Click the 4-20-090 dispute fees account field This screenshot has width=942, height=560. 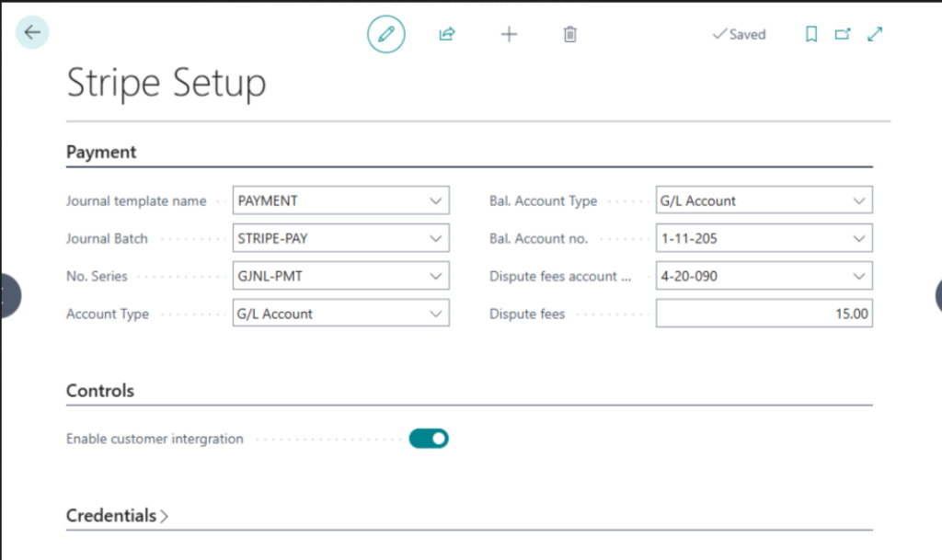click(x=764, y=276)
